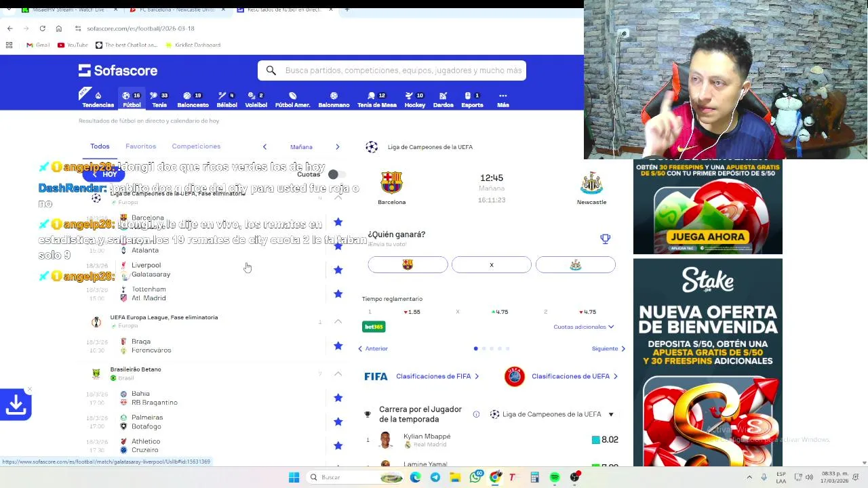Vote for Newcastle to win
The image size is (868, 488).
pyautogui.click(x=575, y=265)
